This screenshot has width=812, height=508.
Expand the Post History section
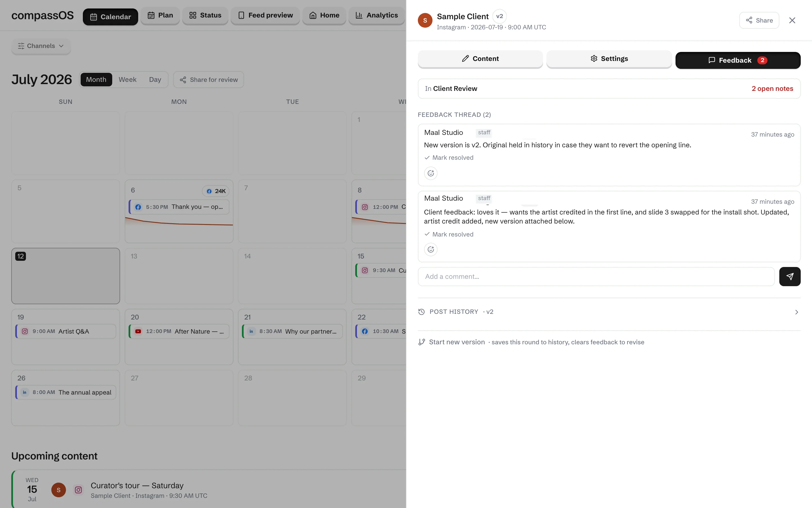coord(609,312)
